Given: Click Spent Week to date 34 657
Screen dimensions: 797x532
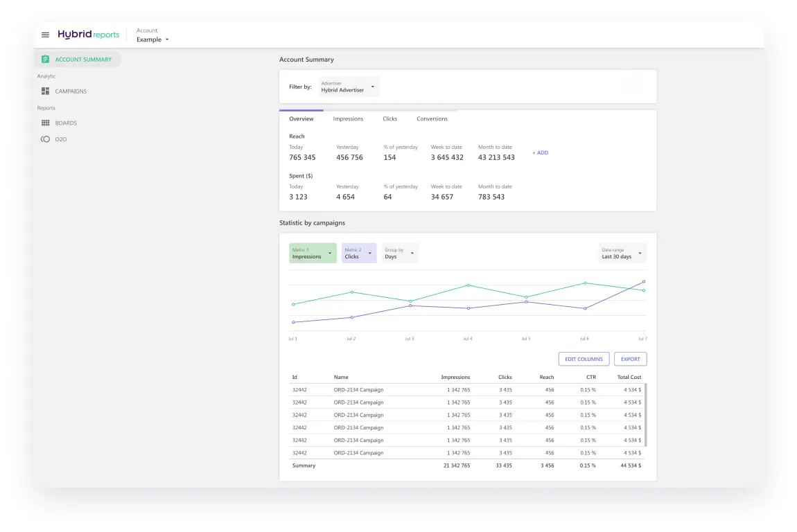Looking at the screenshot, I should [x=442, y=197].
